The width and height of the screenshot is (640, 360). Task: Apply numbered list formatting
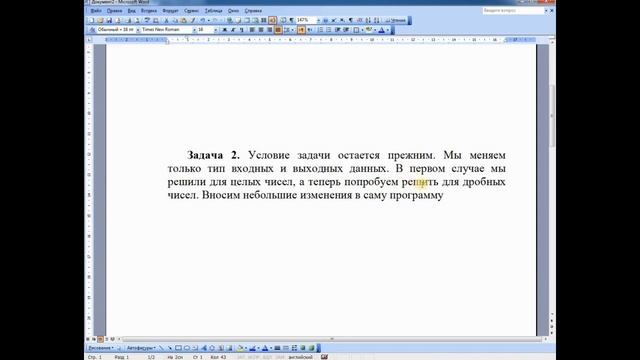point(320,30)
